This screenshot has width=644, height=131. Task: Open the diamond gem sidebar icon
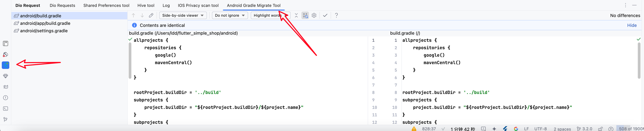5,76
